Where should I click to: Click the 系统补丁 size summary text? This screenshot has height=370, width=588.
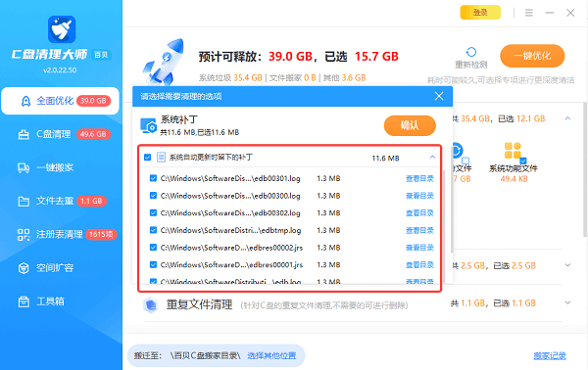(x=200, y=132)
